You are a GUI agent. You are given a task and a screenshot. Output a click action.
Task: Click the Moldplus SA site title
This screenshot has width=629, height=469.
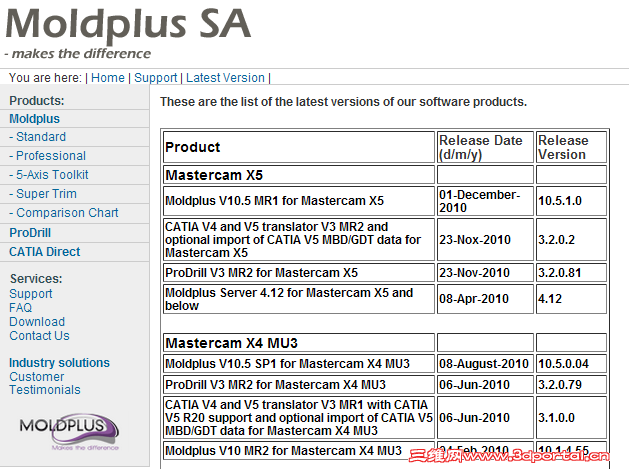point(128,24)
